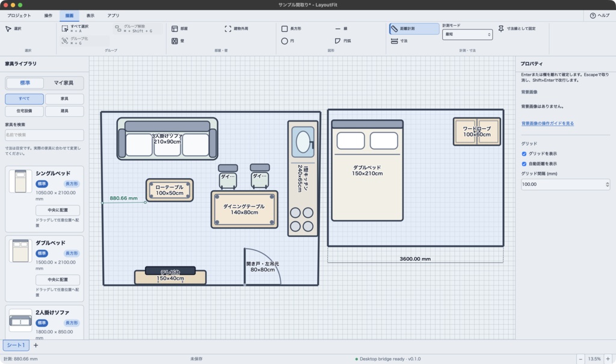Toggle 自動距離を表示 checkbox
616x364 pixels.
(524, 164)
